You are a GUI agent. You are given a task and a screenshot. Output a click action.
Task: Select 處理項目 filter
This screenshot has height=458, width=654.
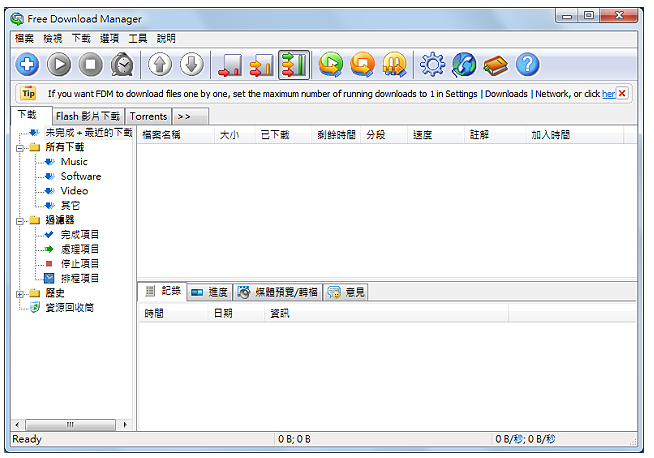[80, 249]
